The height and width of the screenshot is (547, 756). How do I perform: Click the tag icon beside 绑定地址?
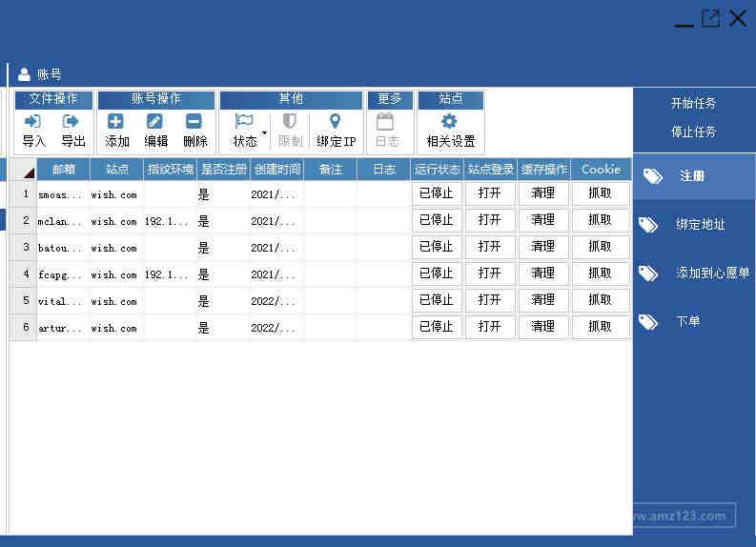[648, 225]
